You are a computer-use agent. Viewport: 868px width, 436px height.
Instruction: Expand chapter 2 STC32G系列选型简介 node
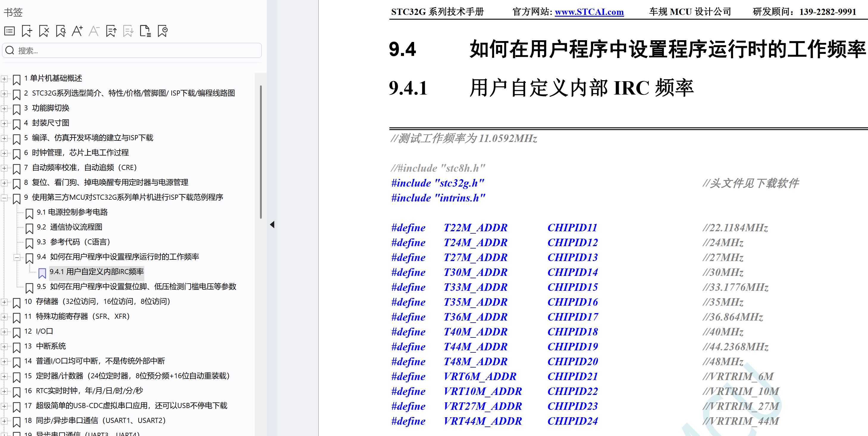(4, 94)
